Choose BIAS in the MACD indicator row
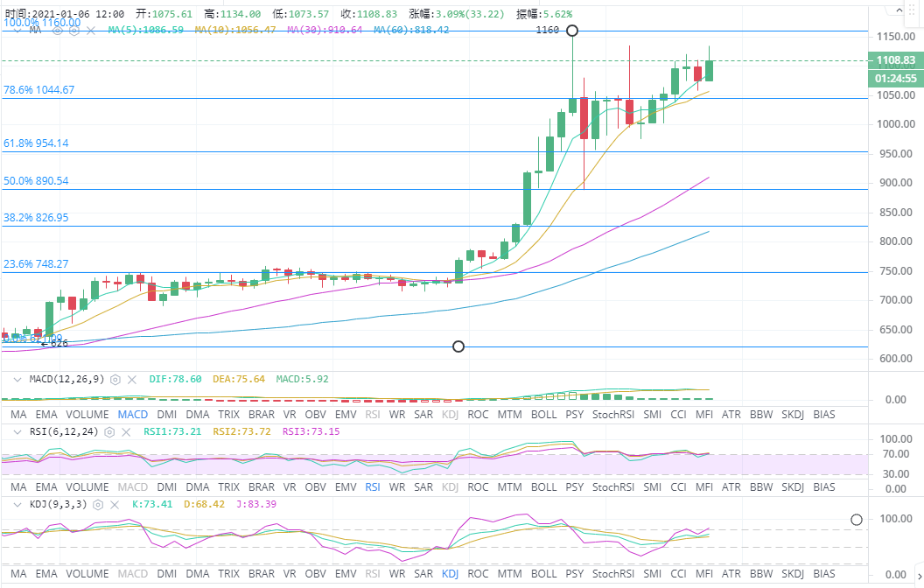The image size is (924, 588). click(x=823, y=414)
